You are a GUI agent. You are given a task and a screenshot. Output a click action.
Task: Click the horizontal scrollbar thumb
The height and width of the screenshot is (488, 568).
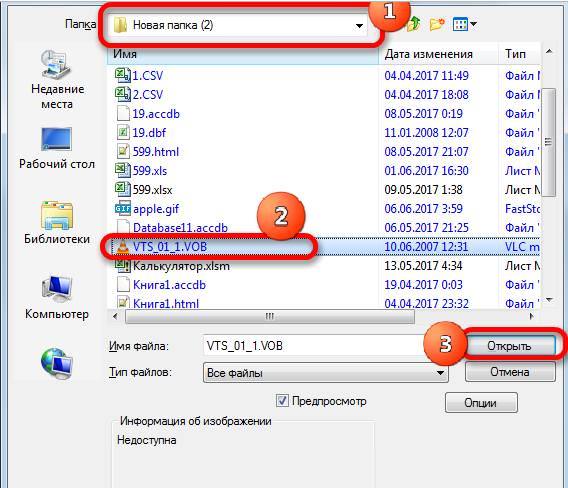tap(270, 316)
